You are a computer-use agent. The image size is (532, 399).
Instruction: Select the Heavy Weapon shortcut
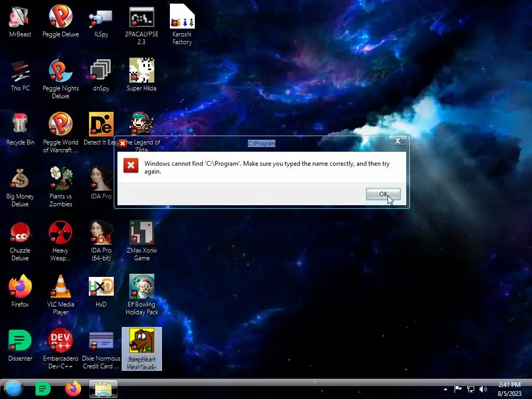click(x=60, y=241)
